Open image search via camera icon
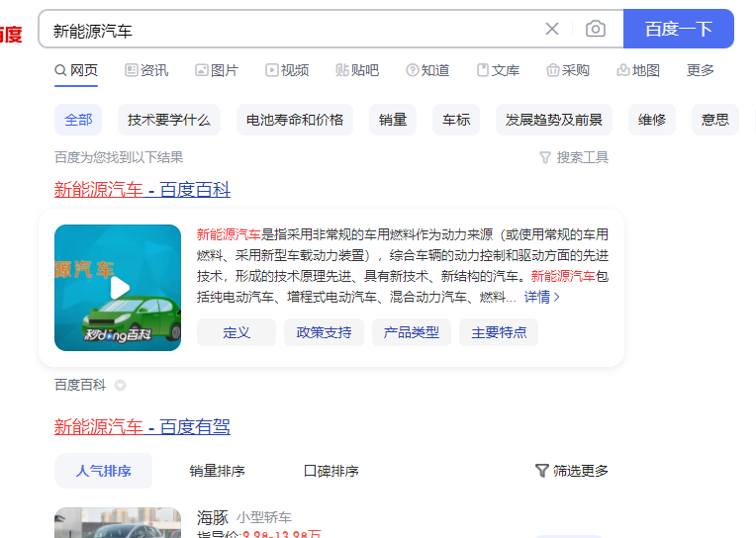Screen dimensions: 756x538 point(596,29)
